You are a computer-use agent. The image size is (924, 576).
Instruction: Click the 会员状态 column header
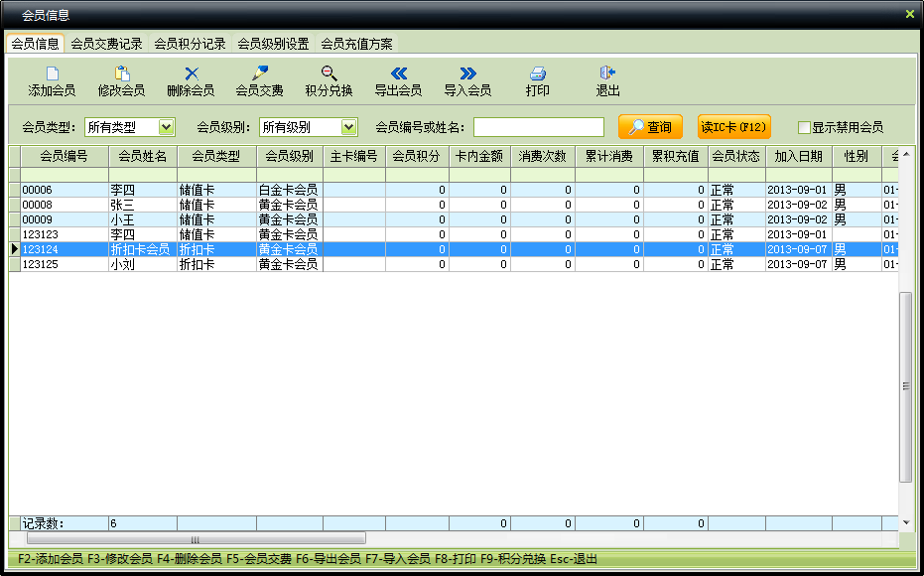(736, 156)
